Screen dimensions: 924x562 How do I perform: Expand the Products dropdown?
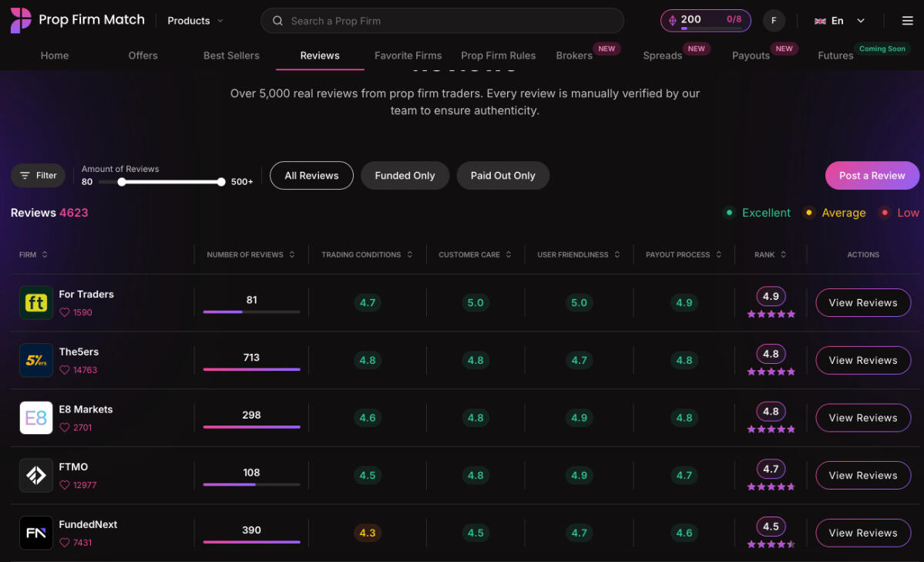[x=195, y=21]
